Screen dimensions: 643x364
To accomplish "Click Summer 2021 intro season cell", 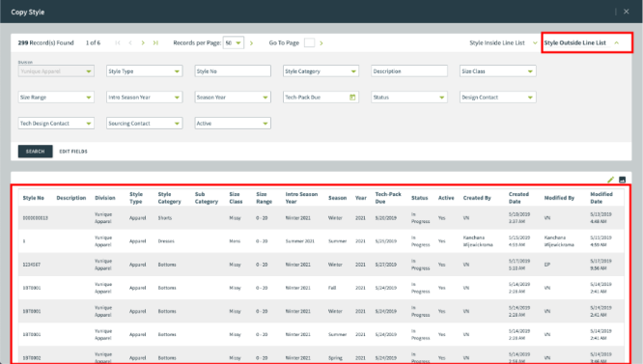I will point(299,241).
